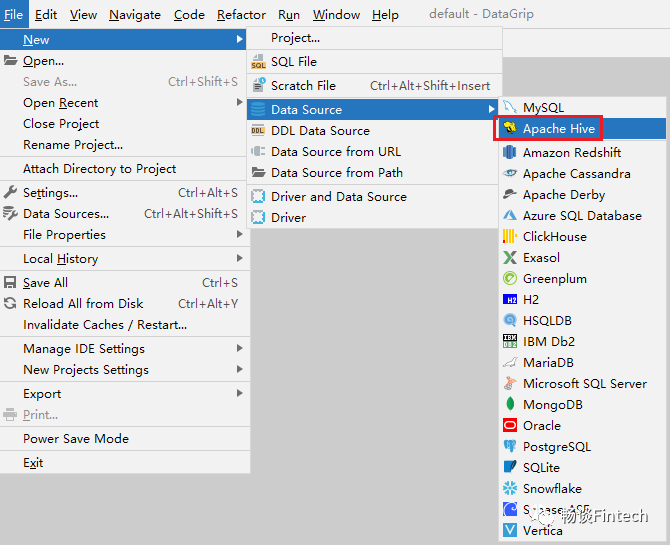Click the Snowflake icon
Image resolution: width=670 pixels, height=545 pixels.
pos(509,488)
